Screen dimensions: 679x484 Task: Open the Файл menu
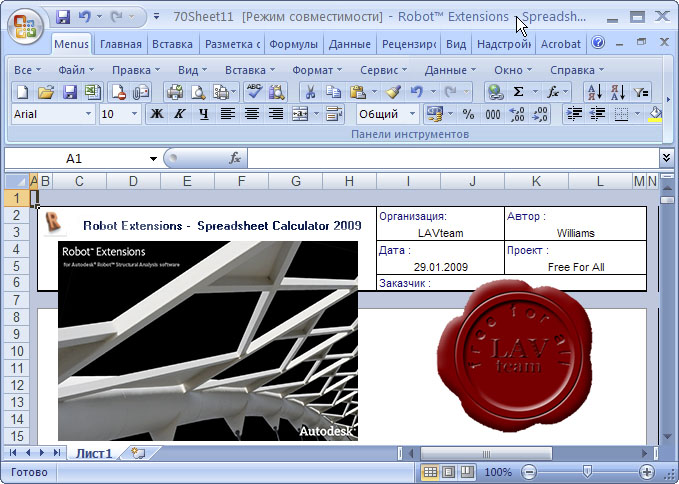(76, 70)
